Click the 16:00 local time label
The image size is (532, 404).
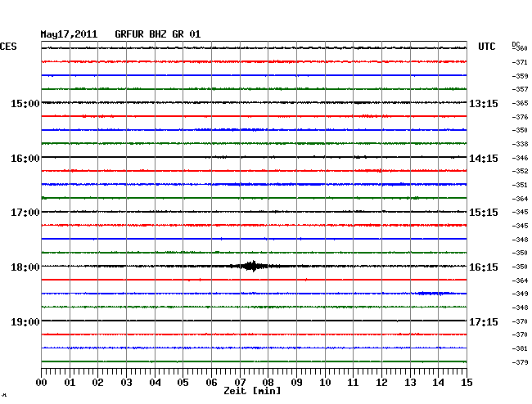pyautogui.click(x=25, y=159)
